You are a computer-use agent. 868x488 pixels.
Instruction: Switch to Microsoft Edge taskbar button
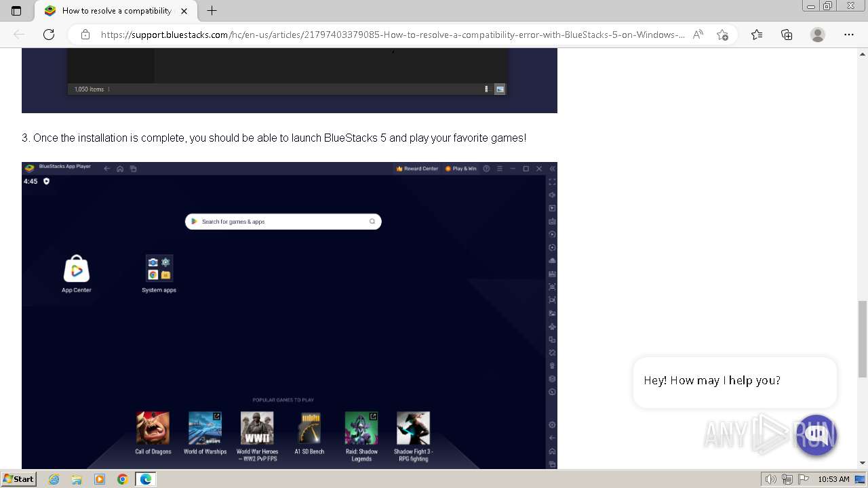pos(146,479)
